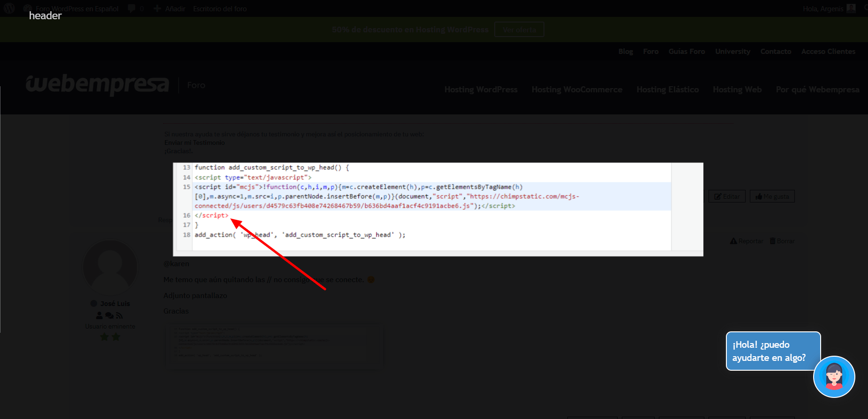Viewport: 868px width, 419px height.
Task: Click the comments icon under José Luis
Action: (109, 316)
